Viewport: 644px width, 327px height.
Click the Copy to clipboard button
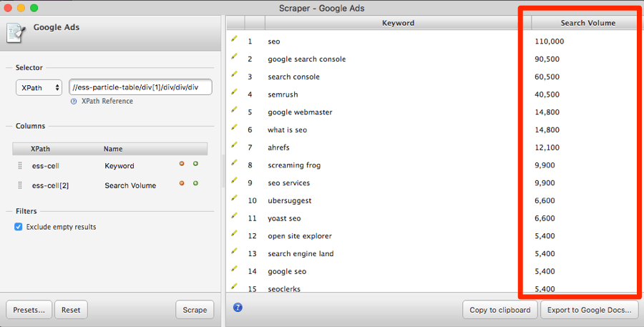[x=499, y=310]
